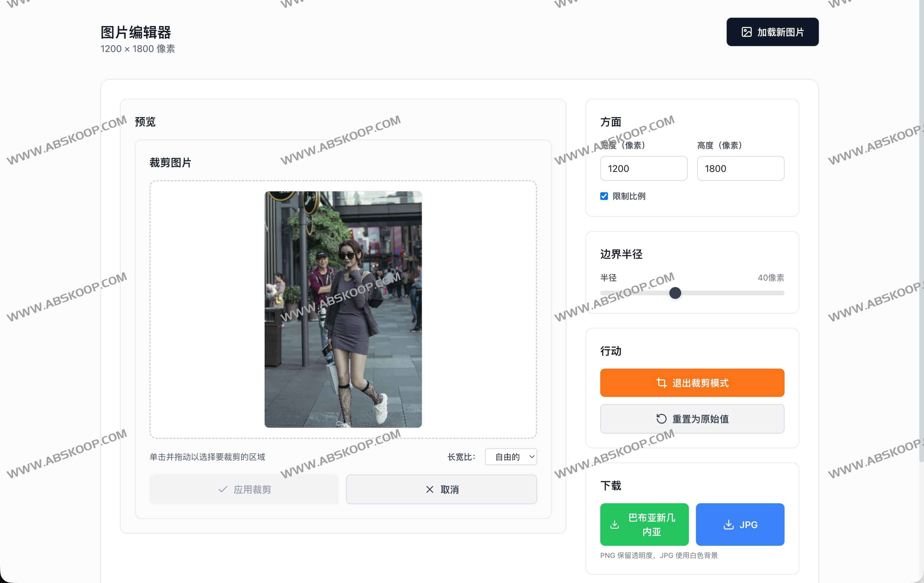Screen dimensions: 924x583
Task: Click 退出裁剪模式 orange button
Action: click(692, 383)
